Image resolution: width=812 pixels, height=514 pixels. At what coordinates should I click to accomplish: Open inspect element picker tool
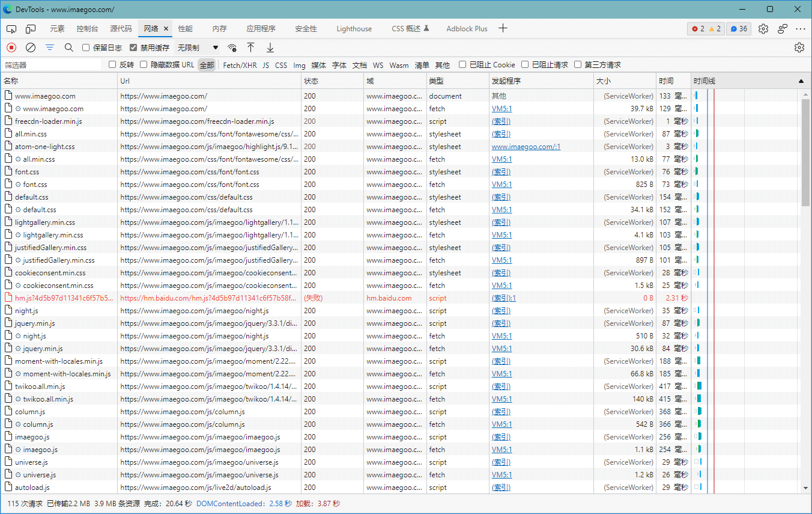[x=11, y=29]
